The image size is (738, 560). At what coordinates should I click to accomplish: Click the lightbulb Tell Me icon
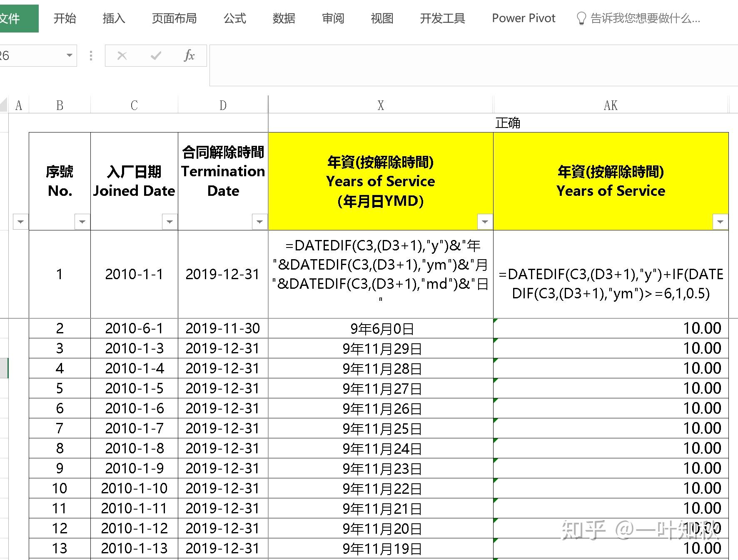pos(581,18)
